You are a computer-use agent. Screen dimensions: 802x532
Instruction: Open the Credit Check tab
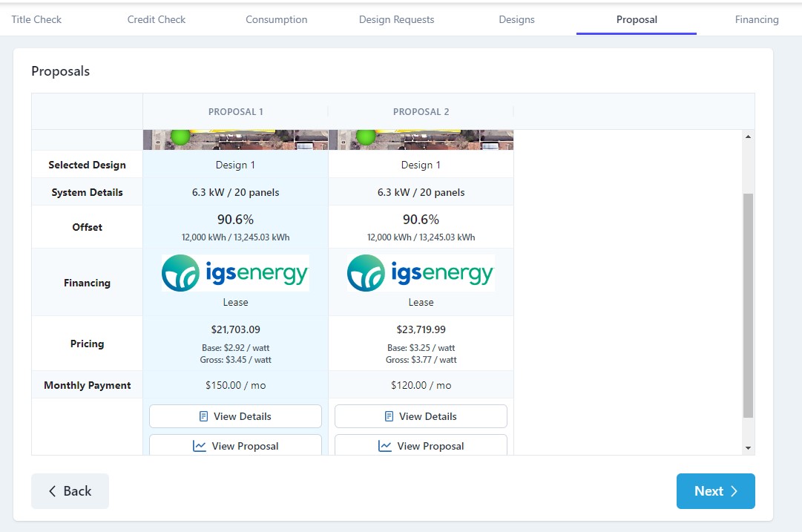click(156, 19)
